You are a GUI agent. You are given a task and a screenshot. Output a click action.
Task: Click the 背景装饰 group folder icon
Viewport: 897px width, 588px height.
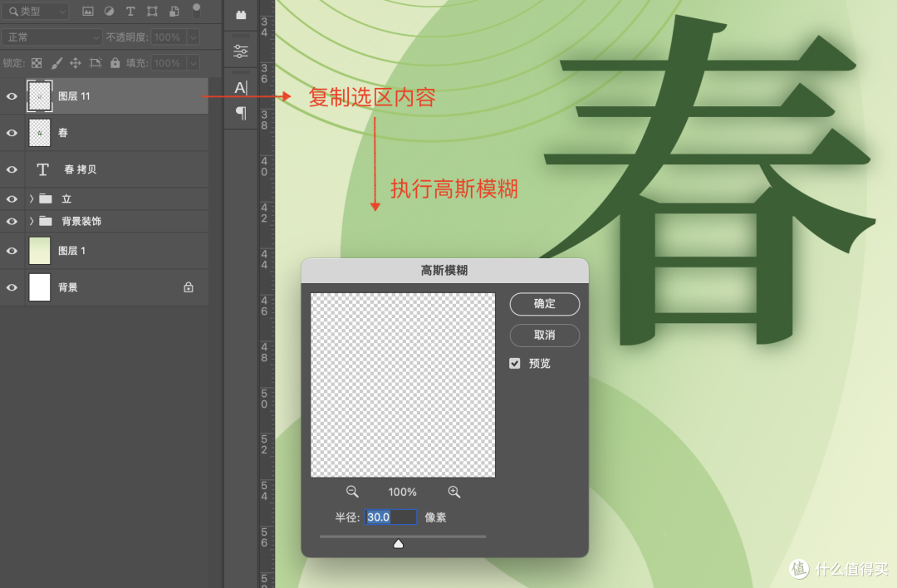pos(46,221)
